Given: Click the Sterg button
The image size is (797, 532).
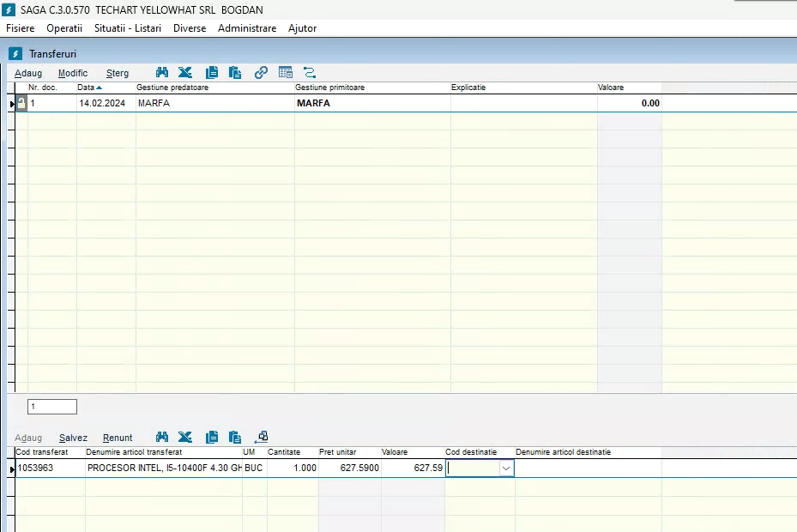Looking at the screenshot, I should (118, 73).
